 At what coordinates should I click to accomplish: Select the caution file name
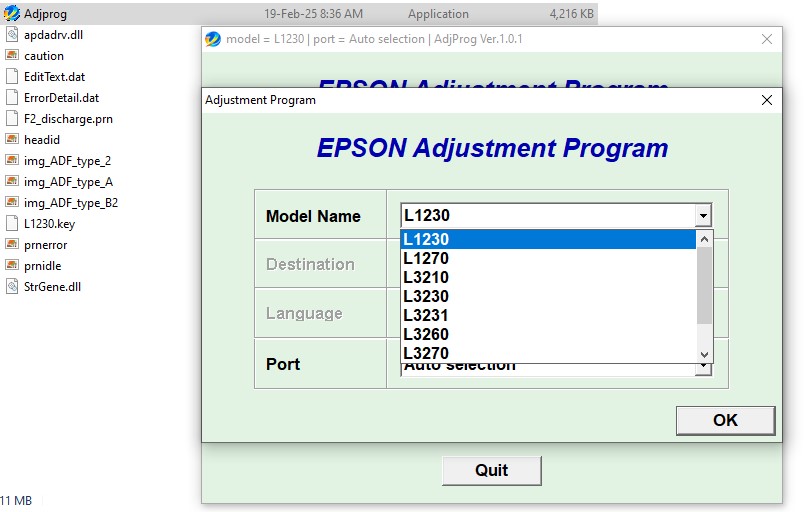tap(44, 55)
